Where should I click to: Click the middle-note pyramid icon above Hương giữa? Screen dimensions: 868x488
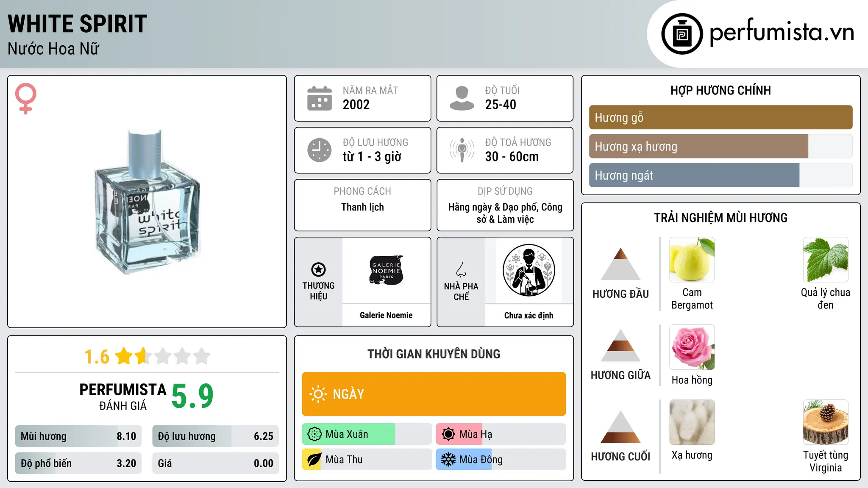pyautogui.click(x=620, y=345)
